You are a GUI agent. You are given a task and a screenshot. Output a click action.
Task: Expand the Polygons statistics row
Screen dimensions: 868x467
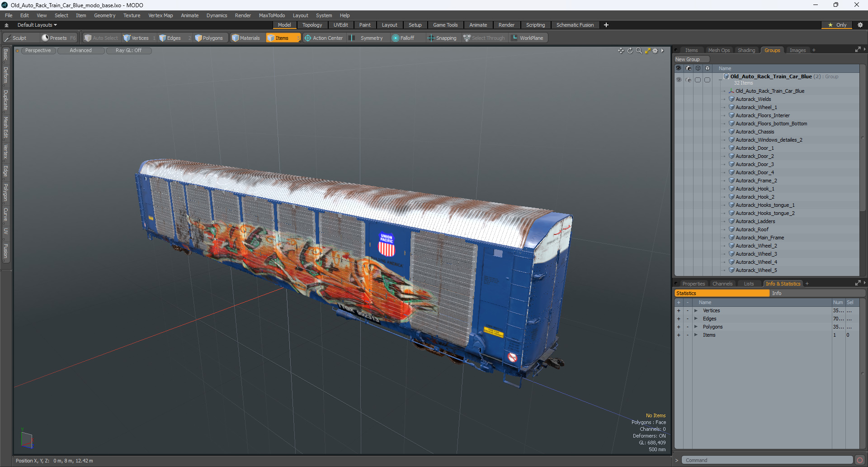tap(696, 327)
